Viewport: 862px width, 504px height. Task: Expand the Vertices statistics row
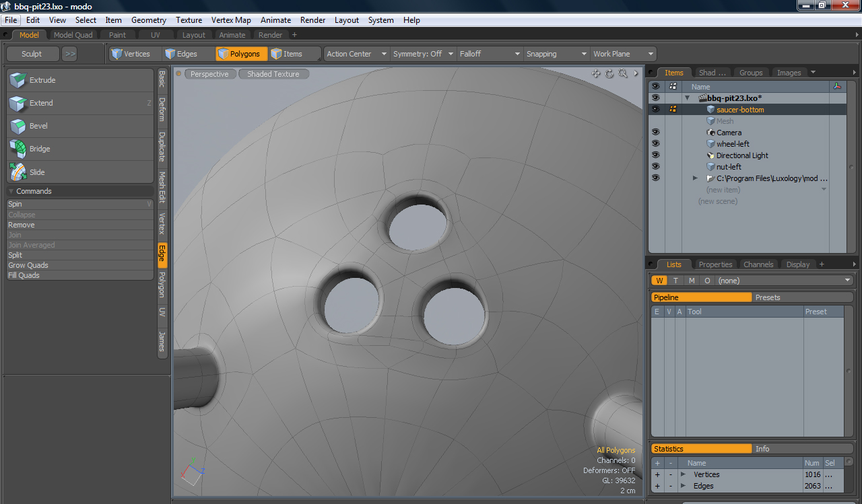pyautogui.click(x=684, y=474)
